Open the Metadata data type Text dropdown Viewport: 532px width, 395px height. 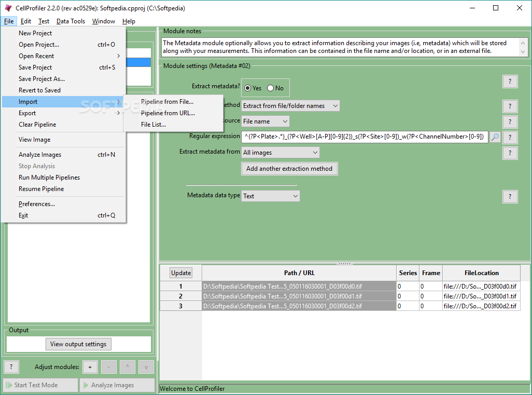[x=271, y=196]
